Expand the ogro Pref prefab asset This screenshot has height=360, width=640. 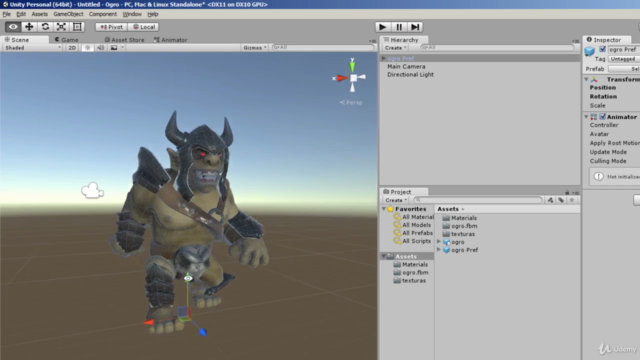coord(439,250)
